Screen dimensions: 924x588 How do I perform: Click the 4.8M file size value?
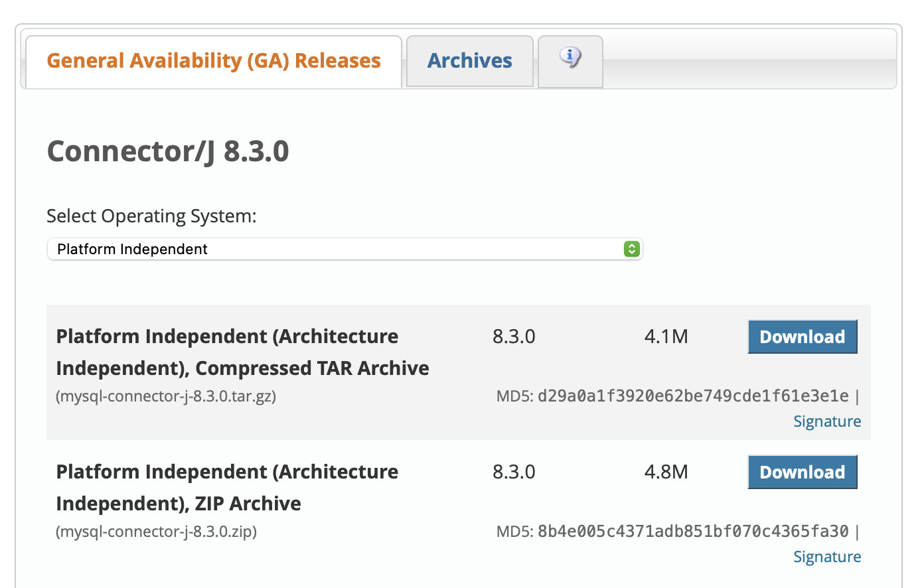666,472
